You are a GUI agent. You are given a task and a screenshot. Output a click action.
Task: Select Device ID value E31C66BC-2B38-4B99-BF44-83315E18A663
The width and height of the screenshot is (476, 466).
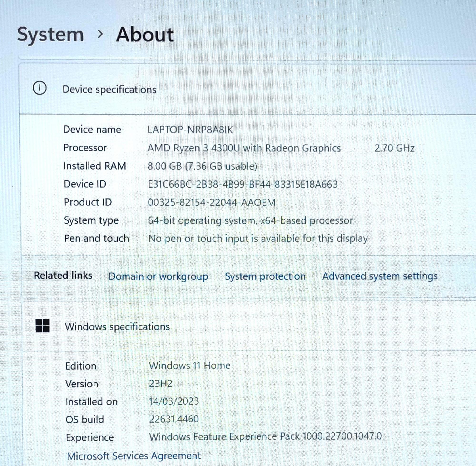[243, 184]
